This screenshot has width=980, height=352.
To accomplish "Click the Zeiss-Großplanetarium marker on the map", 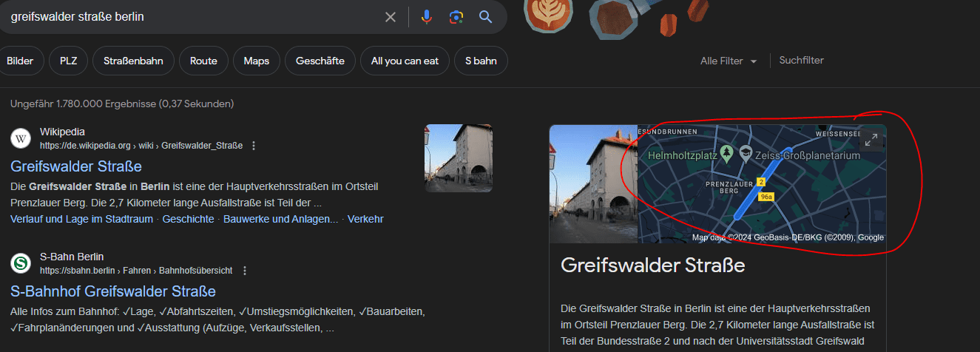I will pyautogui.click(x=746, y=152).
